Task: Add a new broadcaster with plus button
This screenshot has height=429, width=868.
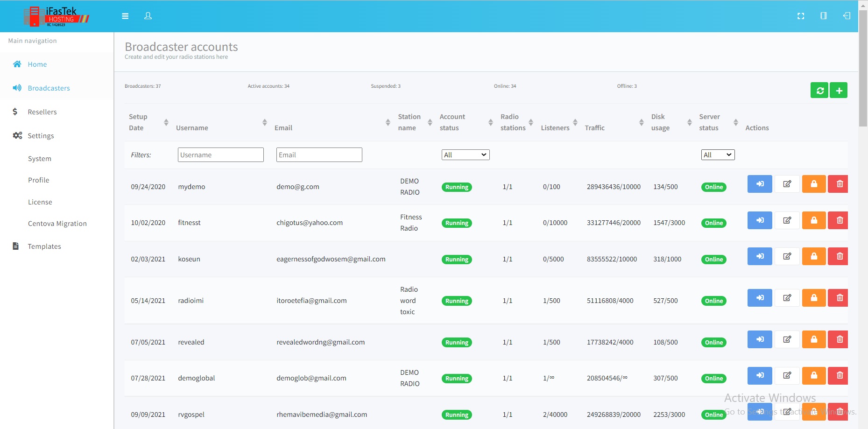Action: pos(839,91)
